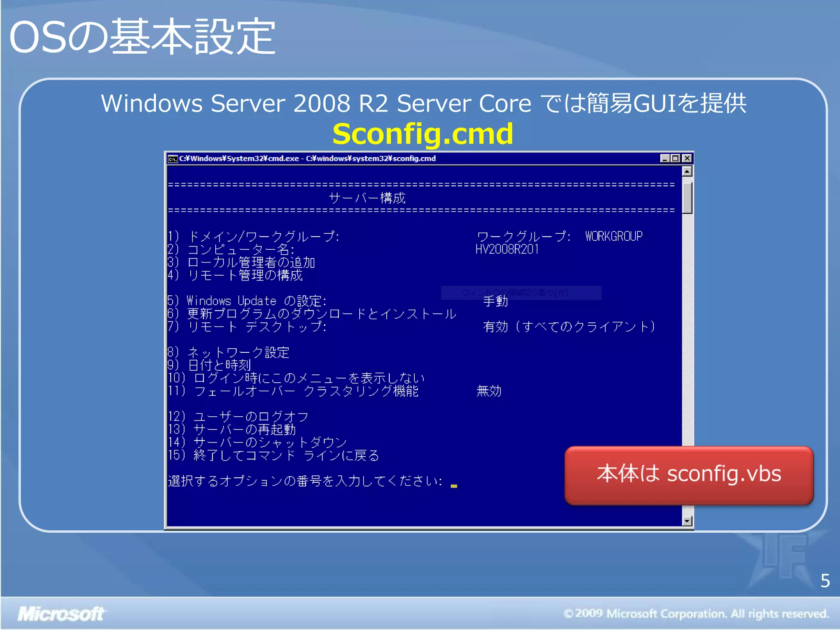Viewport: 840px width, 630px height.
Task: Click the console scrollbar down arrow
Action: coord(687,521)
